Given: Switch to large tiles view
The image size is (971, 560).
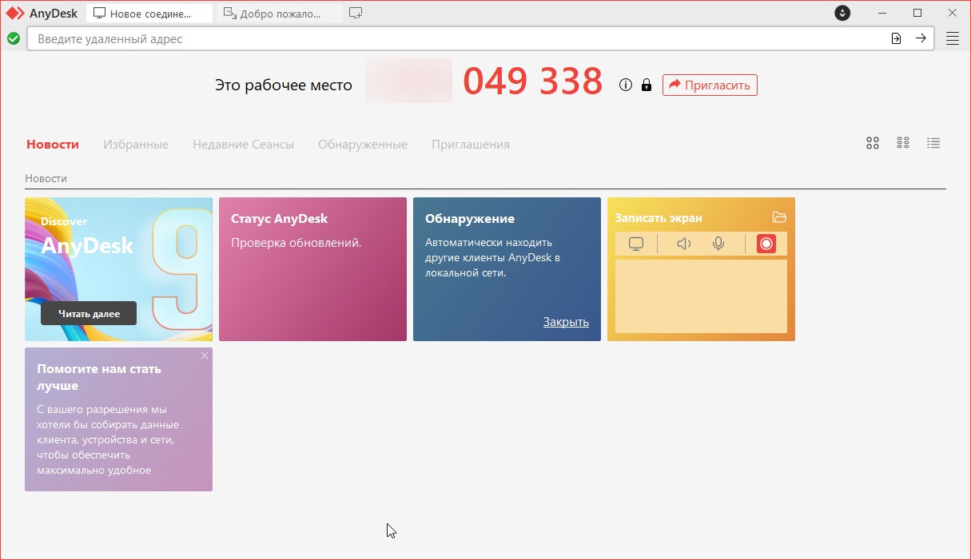Looking at the screenshot, I should (873, 143).
